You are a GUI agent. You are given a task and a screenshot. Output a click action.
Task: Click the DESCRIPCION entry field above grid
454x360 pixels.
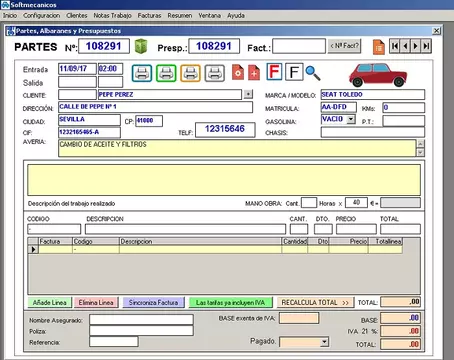pos(185,229)
